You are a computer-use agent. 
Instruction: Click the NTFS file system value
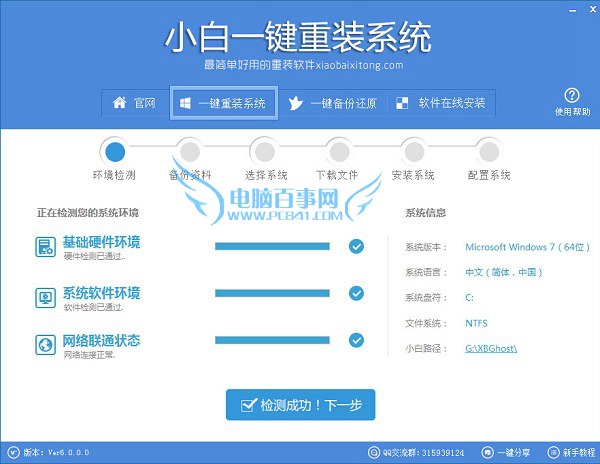click(x=476, y=323)
